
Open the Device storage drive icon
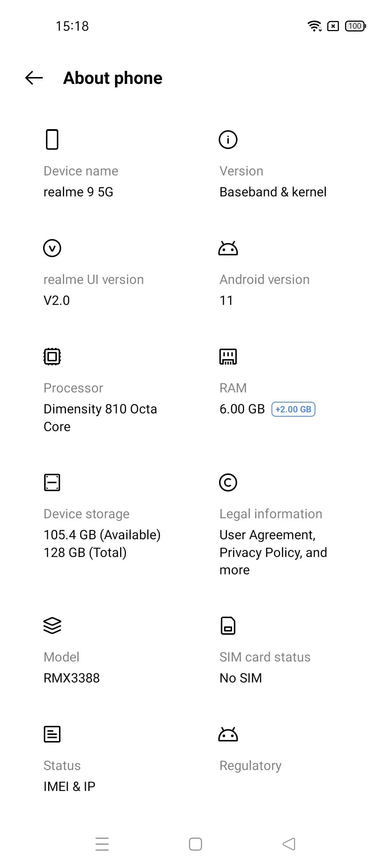[x=52, y=482]
